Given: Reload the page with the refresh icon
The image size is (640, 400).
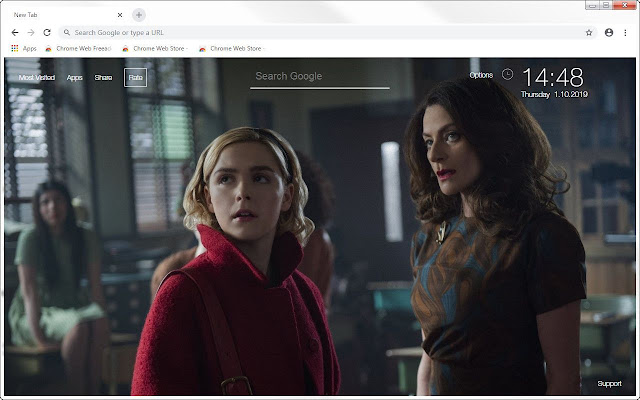Looking at the screenshot, I should [x=47, y=32].
